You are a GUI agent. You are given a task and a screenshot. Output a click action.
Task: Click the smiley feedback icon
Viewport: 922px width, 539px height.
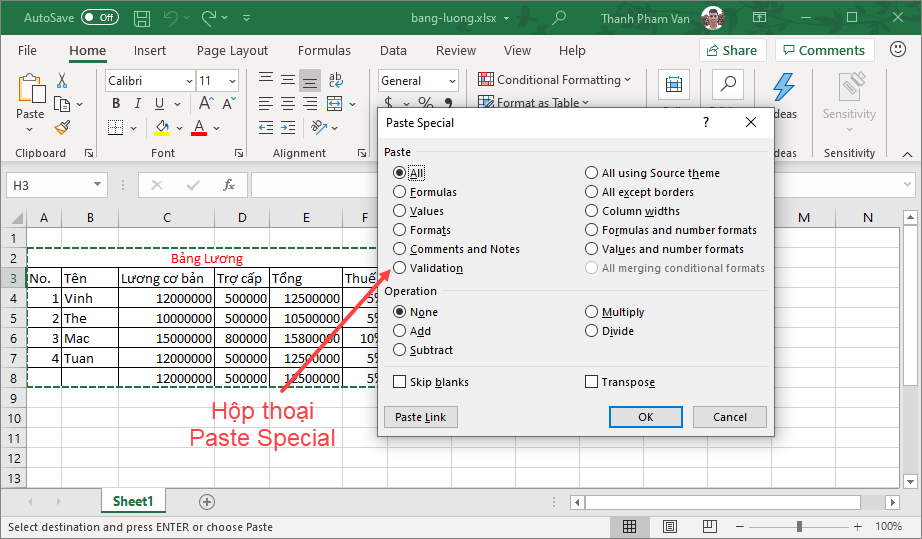(x=897, y=49)
